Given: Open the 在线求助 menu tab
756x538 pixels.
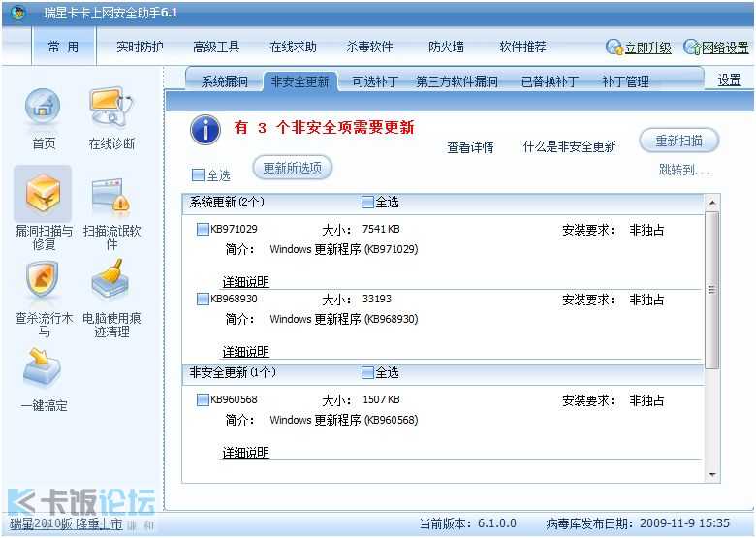Looking at the screenshot, I should pos(293,47).
